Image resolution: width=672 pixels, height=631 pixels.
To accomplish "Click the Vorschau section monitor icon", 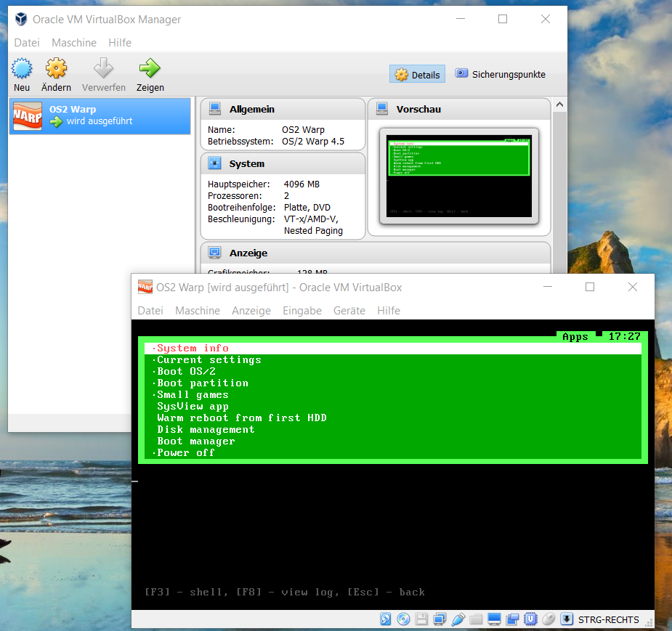I will pos(382,109).
